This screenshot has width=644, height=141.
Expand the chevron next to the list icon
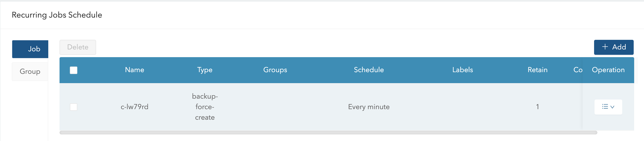click(x=613, y=107)
